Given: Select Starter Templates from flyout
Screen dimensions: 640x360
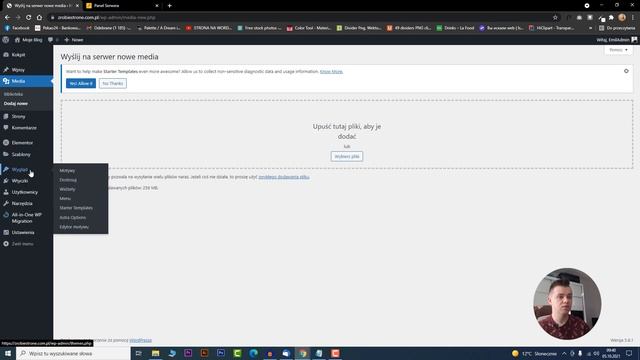Looking at the screenshot, I should [x=76, y=208].
